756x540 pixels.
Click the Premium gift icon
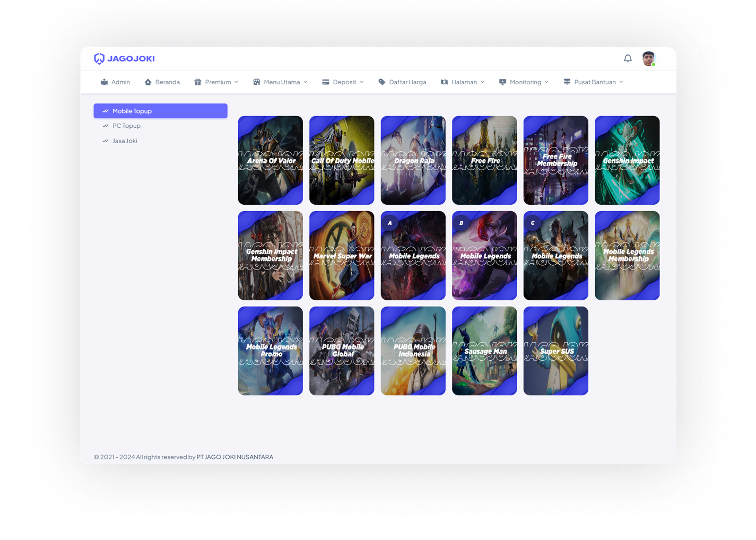(x=198, y=82)
